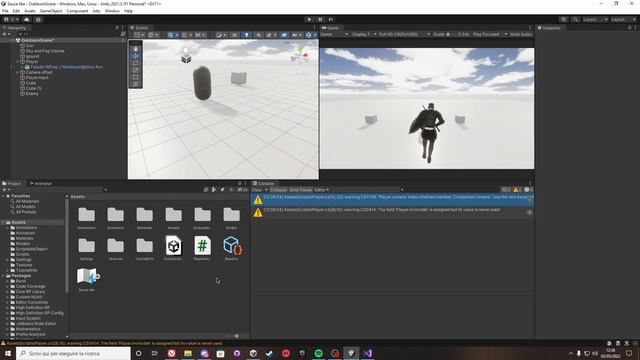Screen dimensions: 640x360
Task: Select the Enemy object in Hierarchy
Action: tap(32, 93)
